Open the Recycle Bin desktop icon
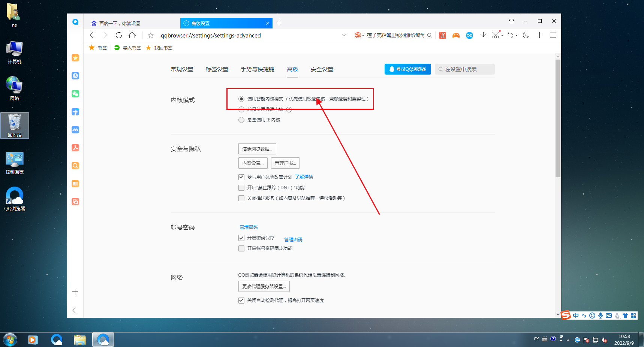This screenshot has height=347, width=644. coord(15,126)
